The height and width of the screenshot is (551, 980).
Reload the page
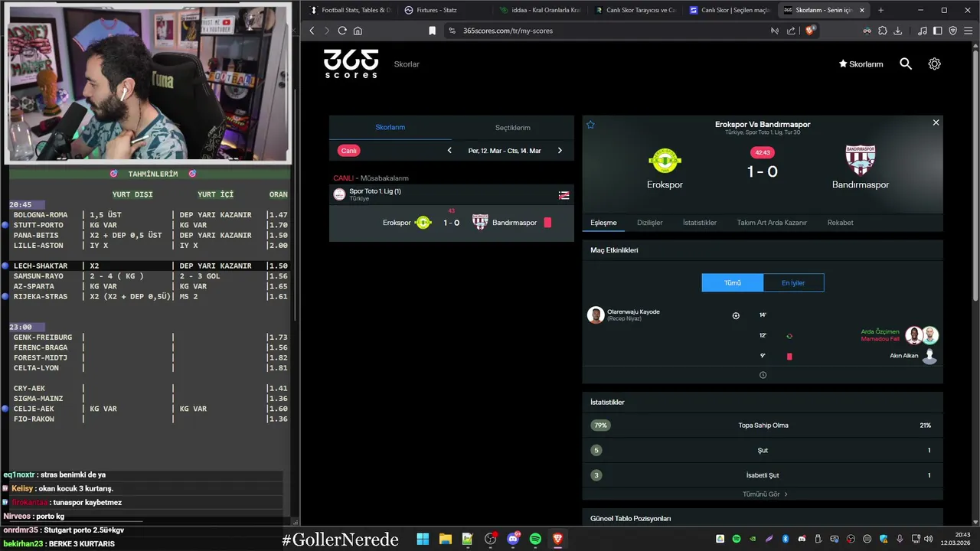(342, 31)
